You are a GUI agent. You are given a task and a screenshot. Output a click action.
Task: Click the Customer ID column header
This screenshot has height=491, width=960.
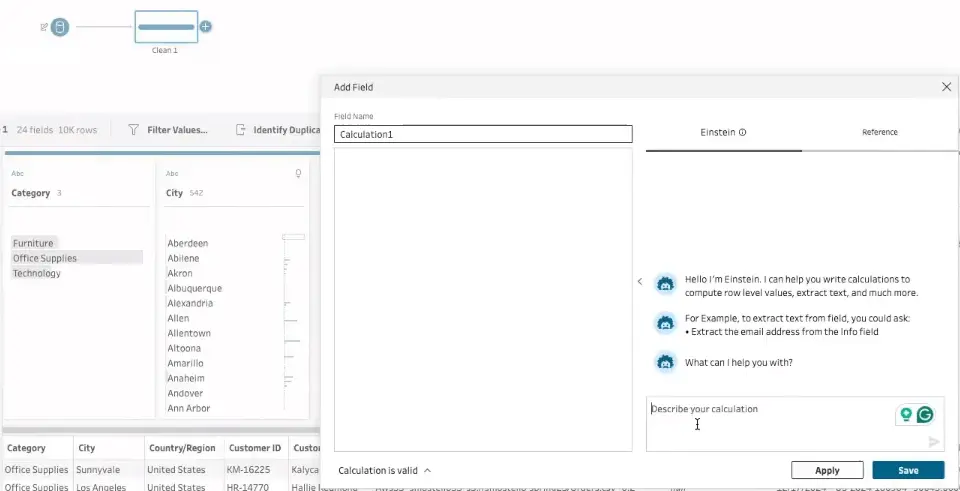(x=255, y=448)
